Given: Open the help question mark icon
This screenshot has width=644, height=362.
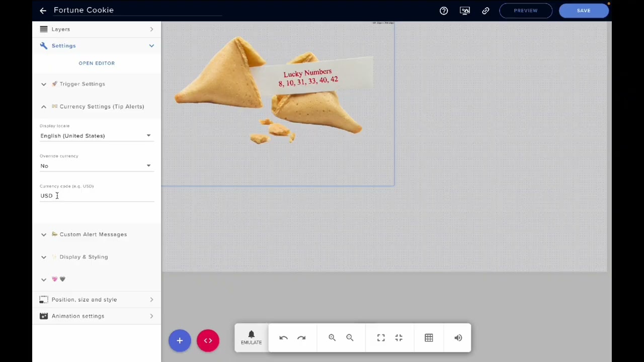Looking at the screenshot, I should [444, 10].
